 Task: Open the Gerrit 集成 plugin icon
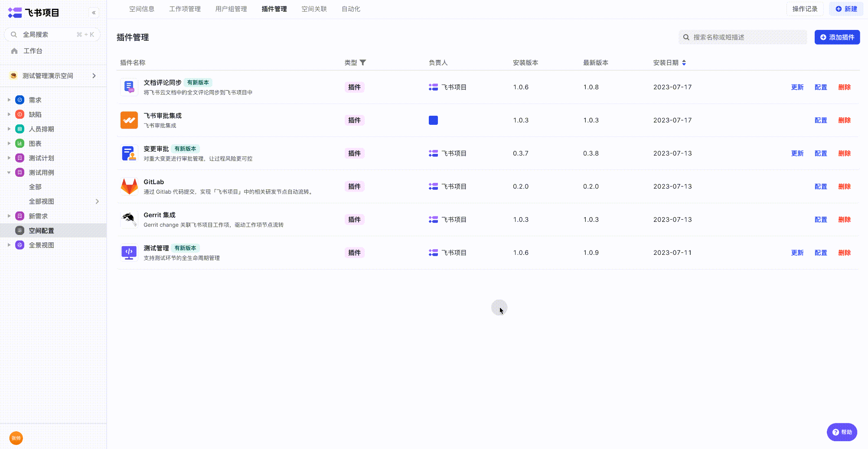129,220
